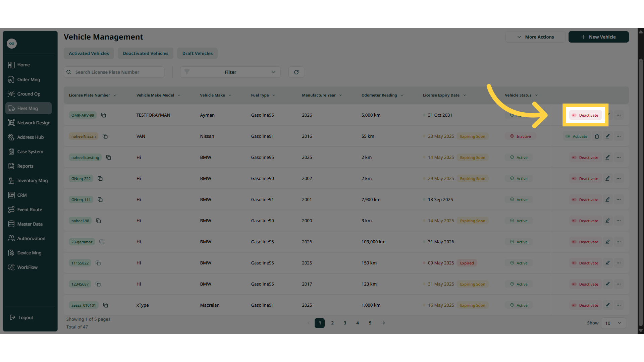
Task: Copy license plate 23-qammaz
Action: (102, 242)
